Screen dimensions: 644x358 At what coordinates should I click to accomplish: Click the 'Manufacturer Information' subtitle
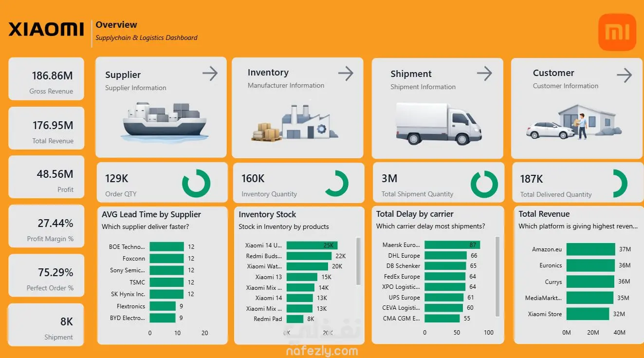286,85
